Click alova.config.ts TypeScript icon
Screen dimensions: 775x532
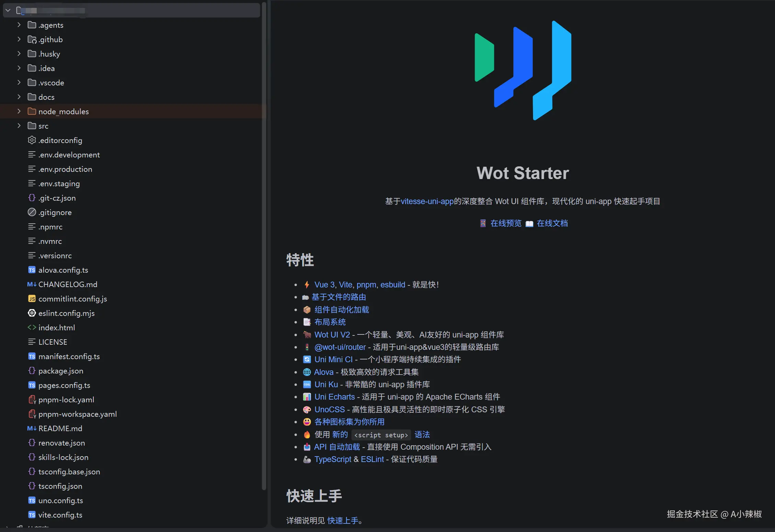coord(32,270)
